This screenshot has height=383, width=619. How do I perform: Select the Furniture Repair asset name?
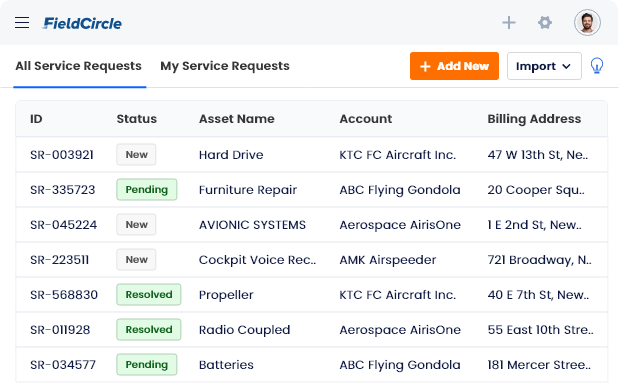(x=248, y=190)
